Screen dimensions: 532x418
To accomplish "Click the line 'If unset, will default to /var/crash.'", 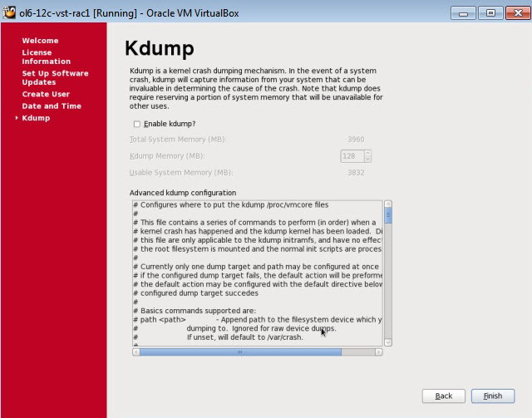I will (245, 337).
